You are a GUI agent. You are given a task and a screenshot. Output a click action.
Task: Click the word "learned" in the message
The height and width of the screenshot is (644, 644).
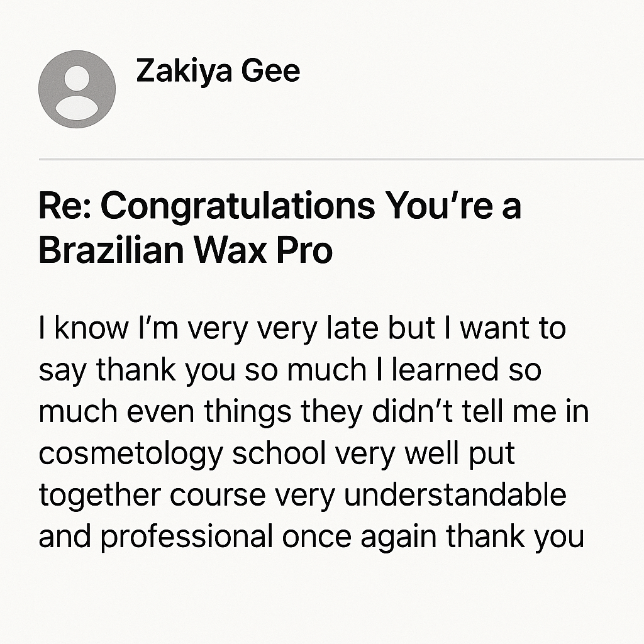(445, 370)
